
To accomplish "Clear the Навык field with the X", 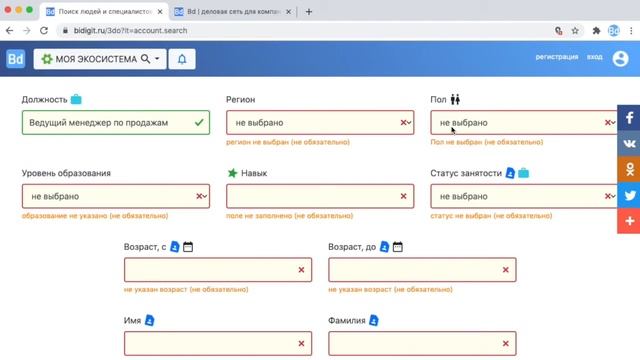I will click(403, 196).
